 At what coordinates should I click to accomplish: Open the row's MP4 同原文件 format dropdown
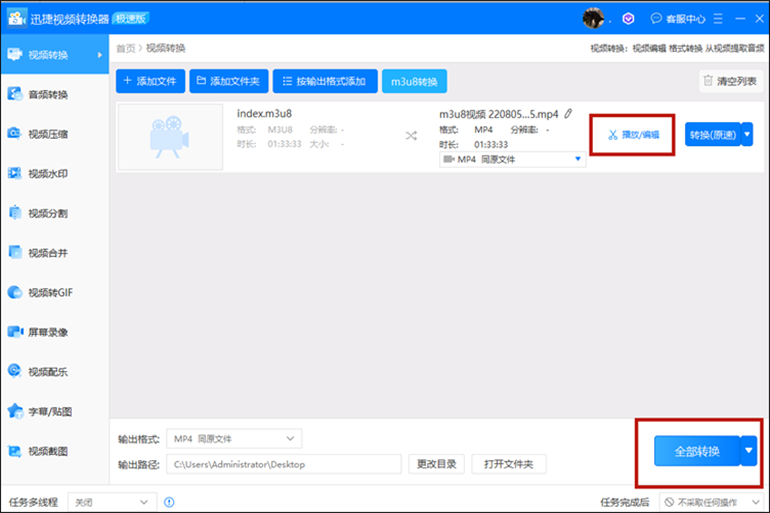[x=512, y=159]
